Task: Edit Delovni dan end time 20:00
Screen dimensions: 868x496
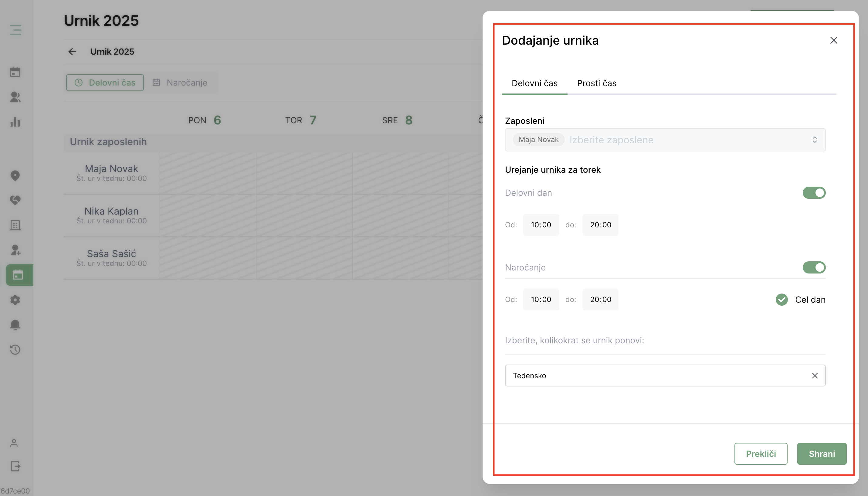Action: pyautogui.click(x=600, y=225)
